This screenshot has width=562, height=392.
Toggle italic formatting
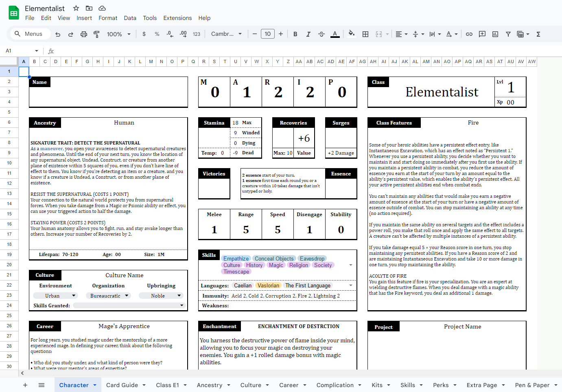click(308, 34)
